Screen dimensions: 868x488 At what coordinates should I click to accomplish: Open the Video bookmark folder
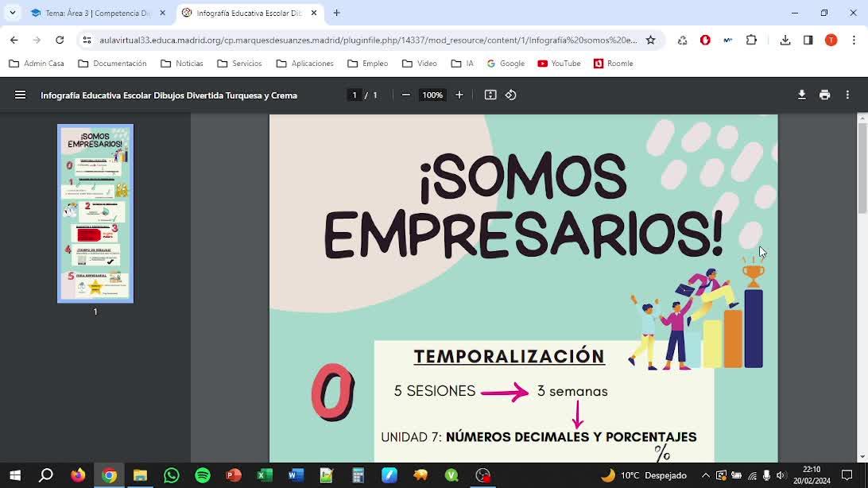[x=420, y=64]
